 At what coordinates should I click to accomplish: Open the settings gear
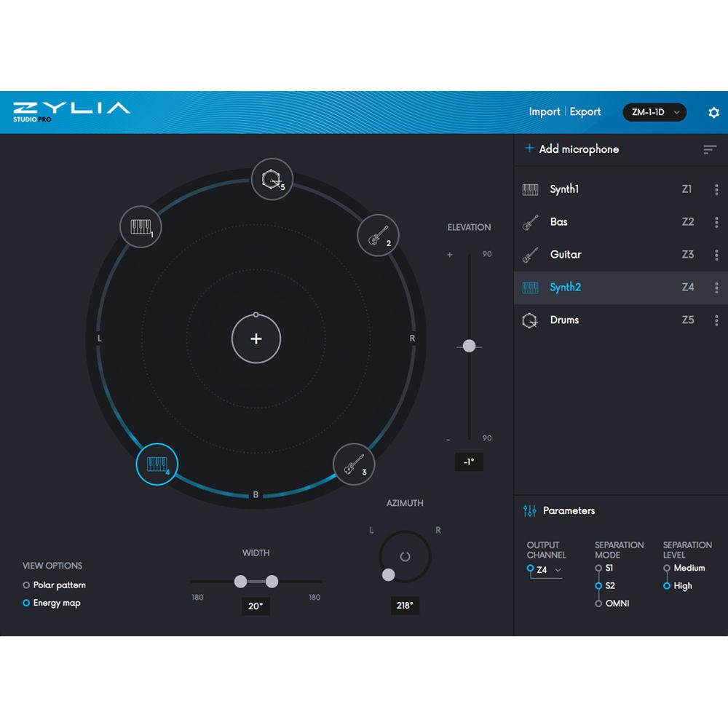tap(713, 112)
